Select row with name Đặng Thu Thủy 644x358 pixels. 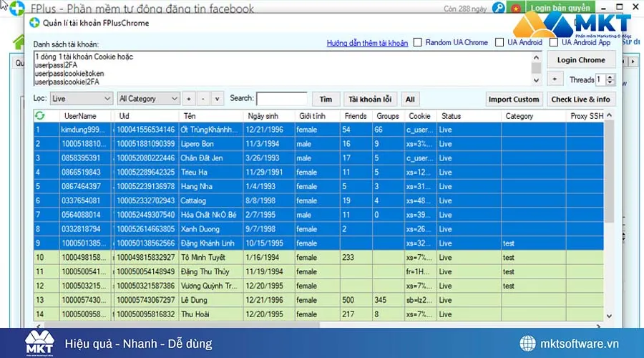tap(318, 271)
